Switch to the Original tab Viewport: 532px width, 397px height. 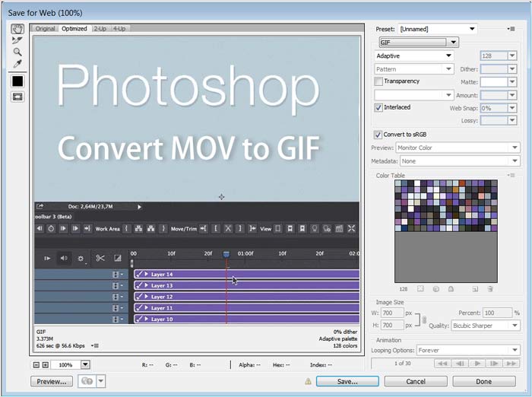pyautogui.click(x=45, y=29)
